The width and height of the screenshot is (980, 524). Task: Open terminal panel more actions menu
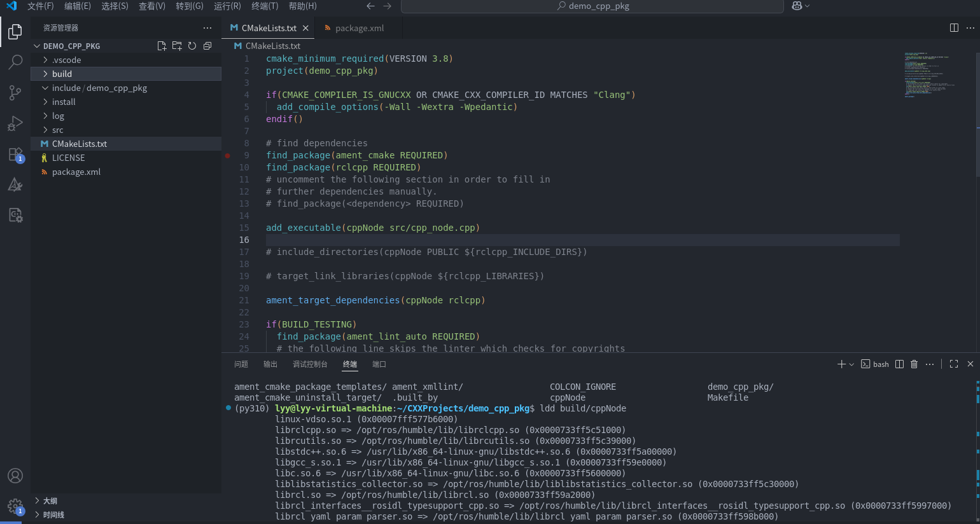click(930, 364)
